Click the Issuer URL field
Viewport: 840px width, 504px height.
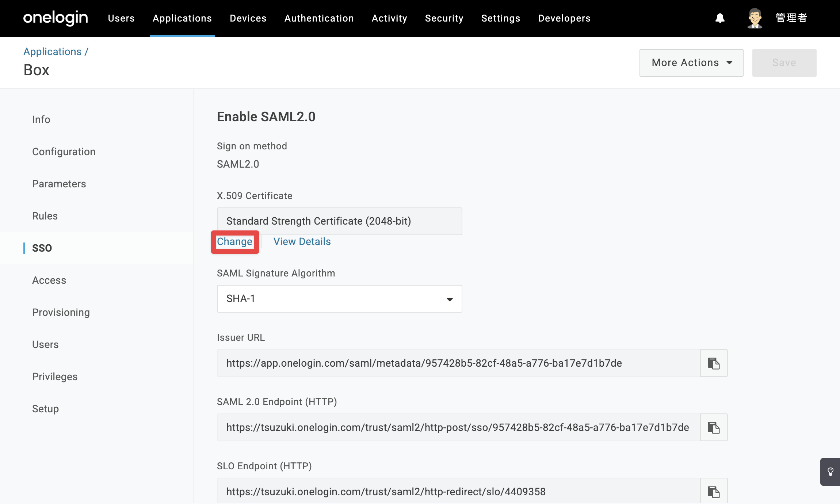tap(459, 363)
